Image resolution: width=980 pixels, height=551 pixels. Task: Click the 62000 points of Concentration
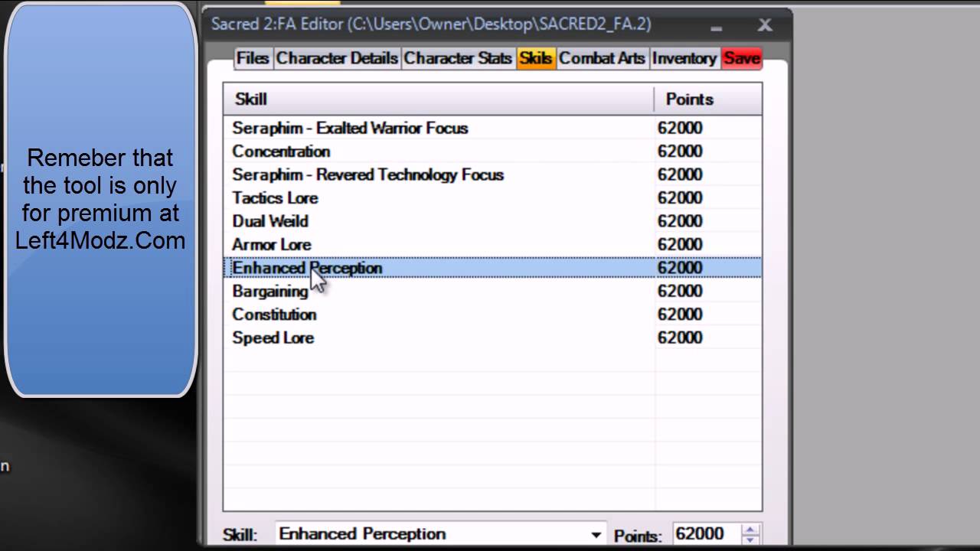[x=680, y=152]
